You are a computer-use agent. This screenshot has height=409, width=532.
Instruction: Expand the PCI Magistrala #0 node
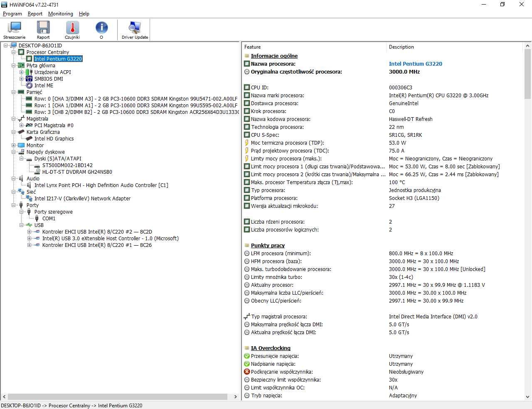tap(22, 125)
